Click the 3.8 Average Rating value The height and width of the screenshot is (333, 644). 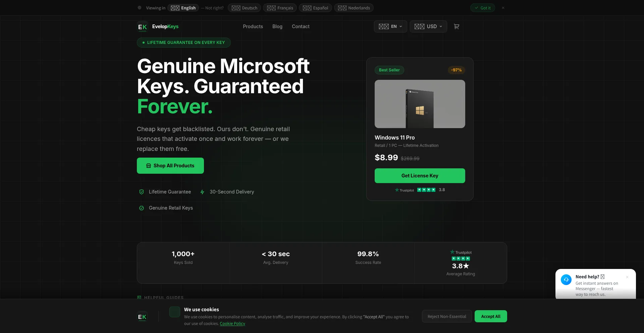coord(461,266)
